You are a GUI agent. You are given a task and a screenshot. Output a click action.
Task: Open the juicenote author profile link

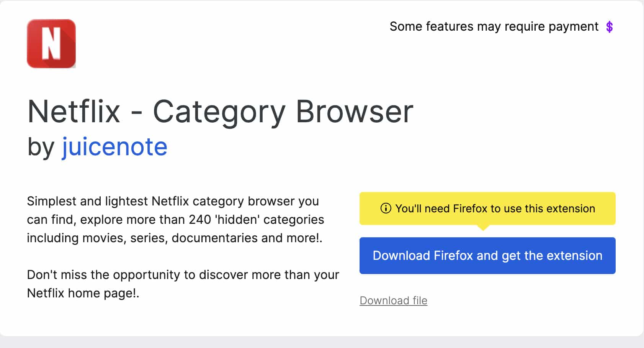pyautogui.click(x=114, y=147)
